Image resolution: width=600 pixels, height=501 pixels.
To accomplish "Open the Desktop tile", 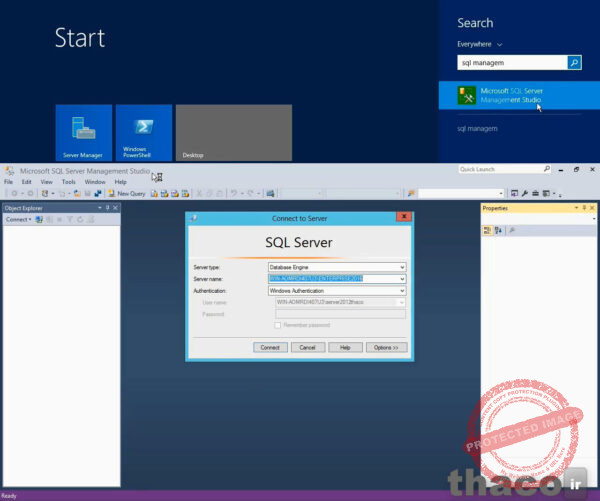I will (234, 132).
